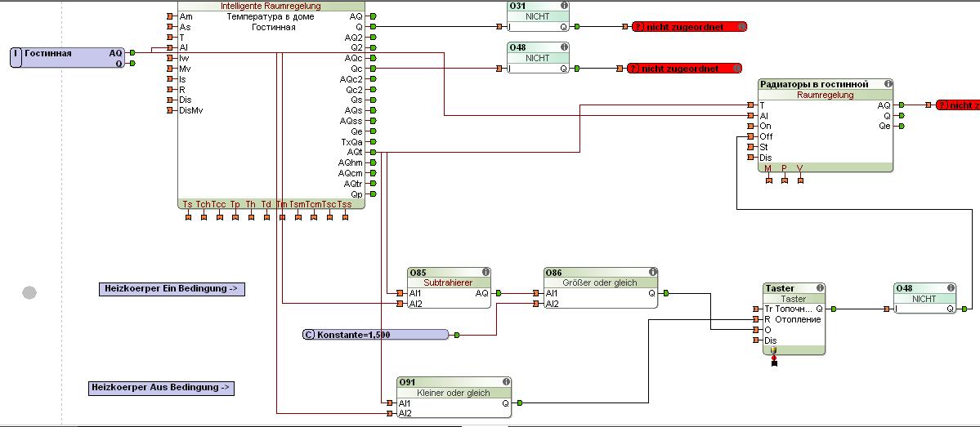Viewport: 980px width, 427px height.
Task: Click the Off input of Радиаторы block
Action: click(x=750, y=136)
